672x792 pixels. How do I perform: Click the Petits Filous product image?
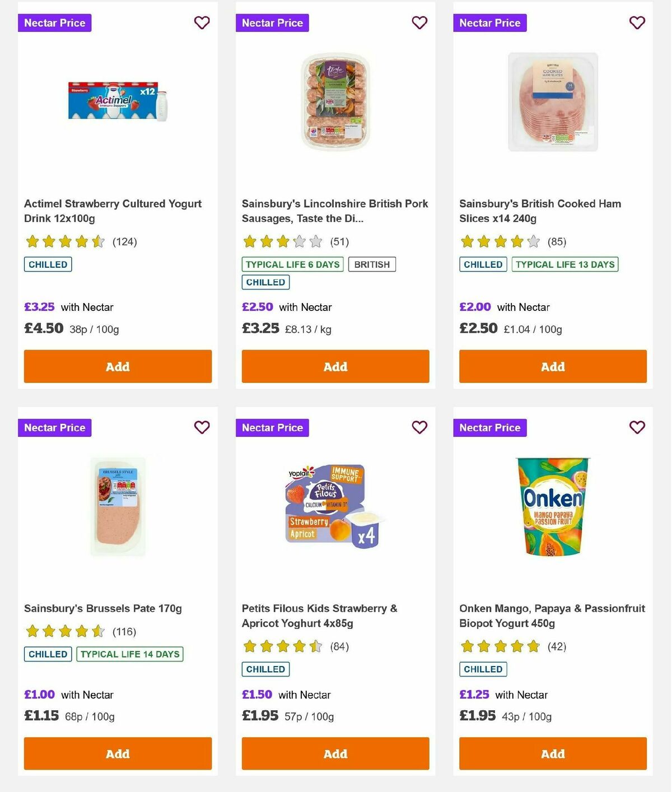pos(335,505)
